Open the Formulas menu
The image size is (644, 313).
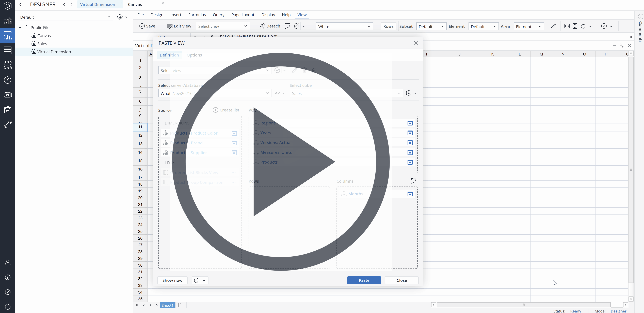(197, 15)
